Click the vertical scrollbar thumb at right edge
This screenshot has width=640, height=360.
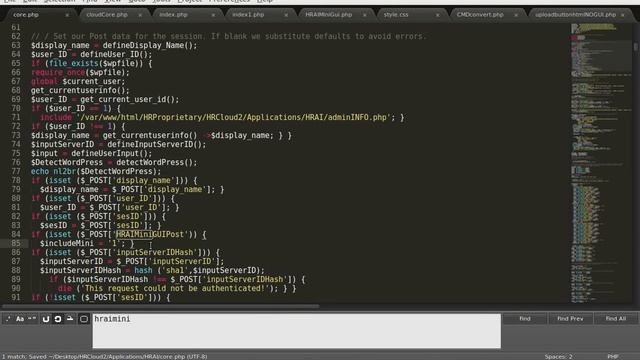(636, 47)
